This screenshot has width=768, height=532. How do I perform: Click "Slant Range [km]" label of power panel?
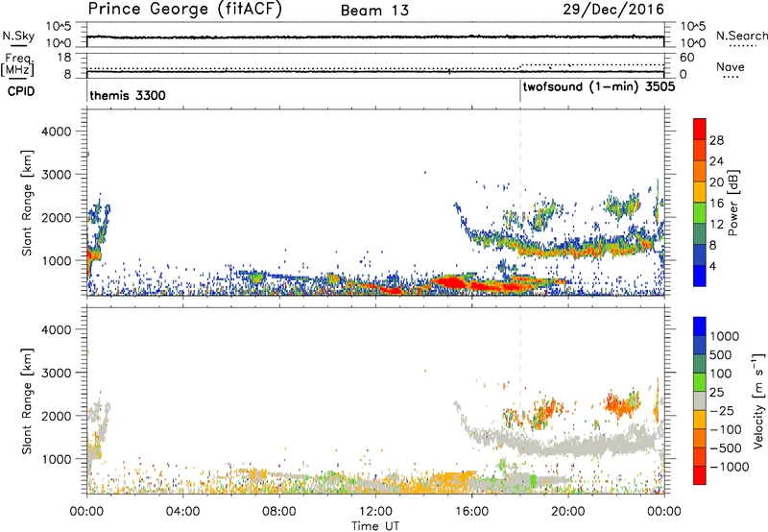[x=27, y=203]
